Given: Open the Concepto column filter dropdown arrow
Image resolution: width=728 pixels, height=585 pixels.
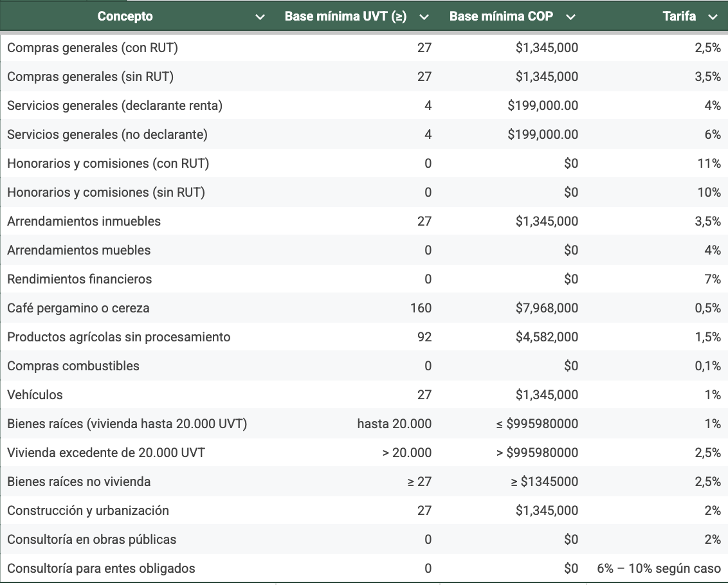Looking at the screenshot, I should pos(260,17).
